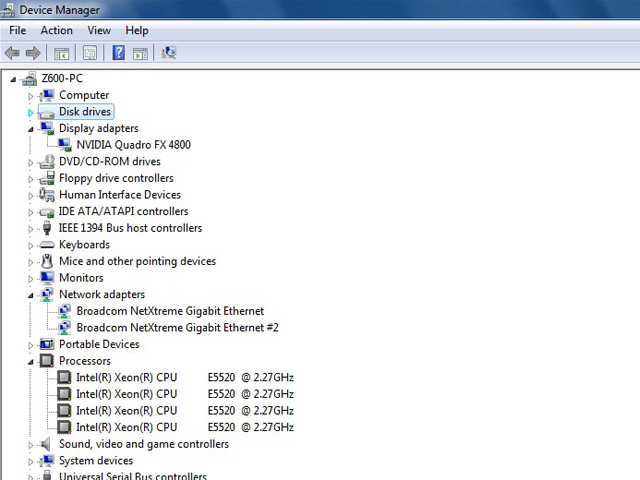
Task: Expand Sound, video and game controllers arrow
Action: (x=31, y=445)
